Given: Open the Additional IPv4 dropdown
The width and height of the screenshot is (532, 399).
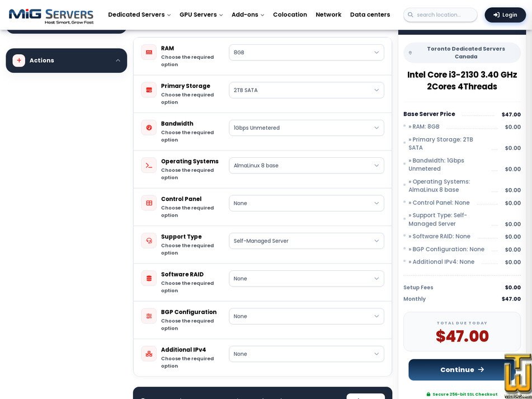Looking at the screenshot, I should (x=307, y=354).
